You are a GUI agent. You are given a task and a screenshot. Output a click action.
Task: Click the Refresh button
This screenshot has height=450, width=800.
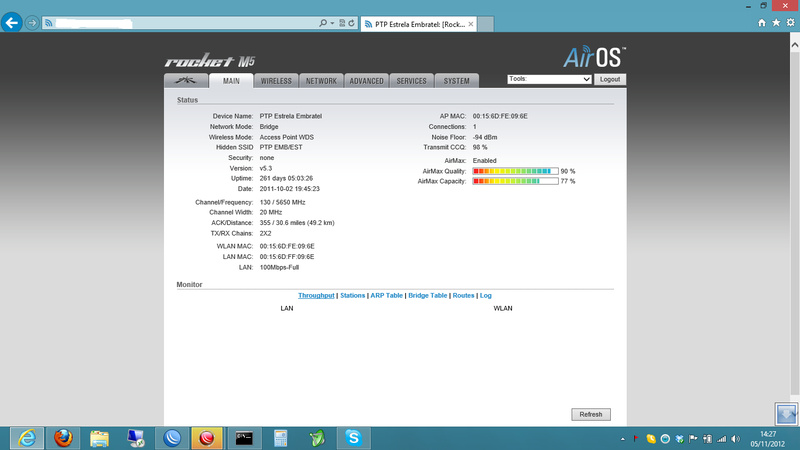(591, 414)
